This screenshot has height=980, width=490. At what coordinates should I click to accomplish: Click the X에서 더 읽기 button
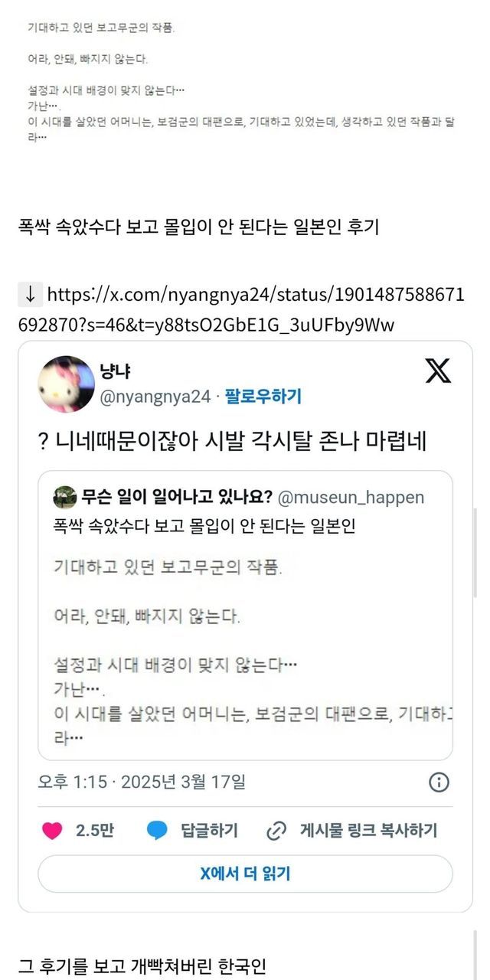pyautogui.click(x=245, y=874)
